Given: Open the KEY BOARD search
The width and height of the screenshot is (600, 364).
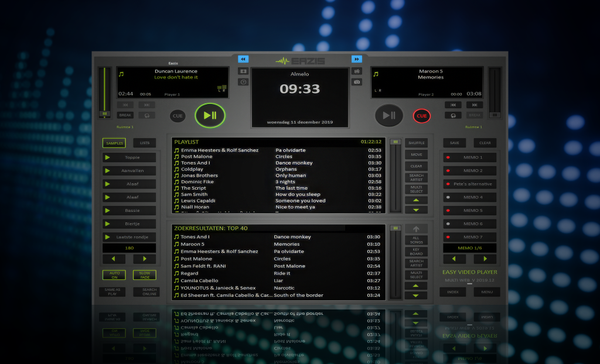Looking at the screenshot, I should 417,252.
